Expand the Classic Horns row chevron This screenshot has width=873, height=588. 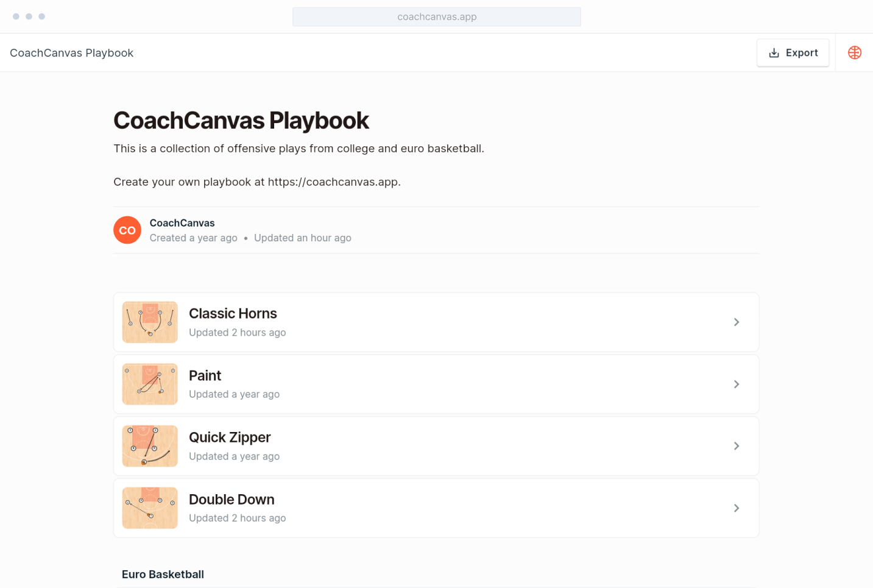[x=737, y=322]
